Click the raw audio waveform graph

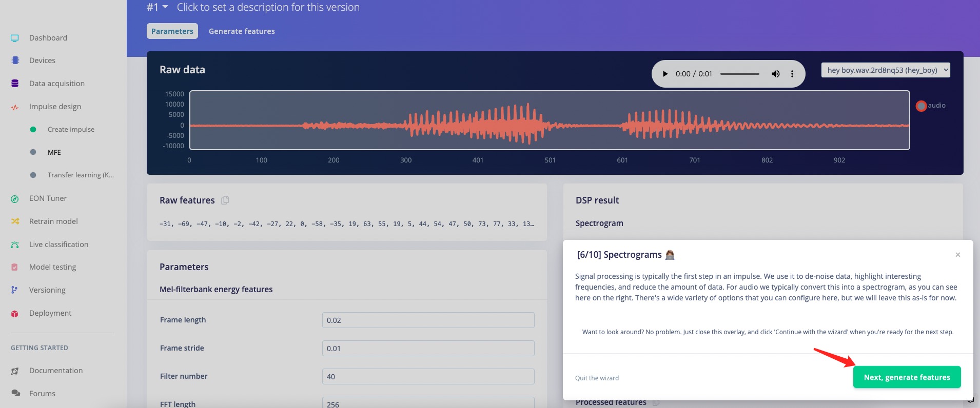(550, 120)
